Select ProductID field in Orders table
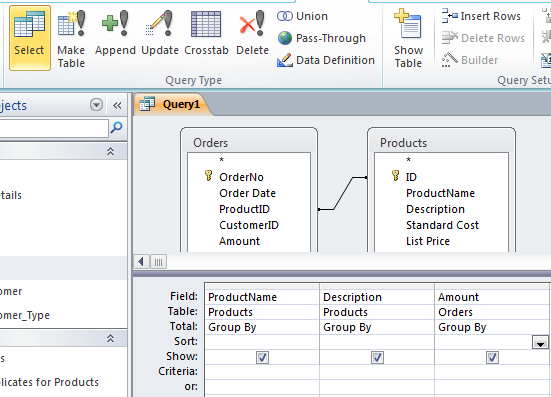 (244, 209)
